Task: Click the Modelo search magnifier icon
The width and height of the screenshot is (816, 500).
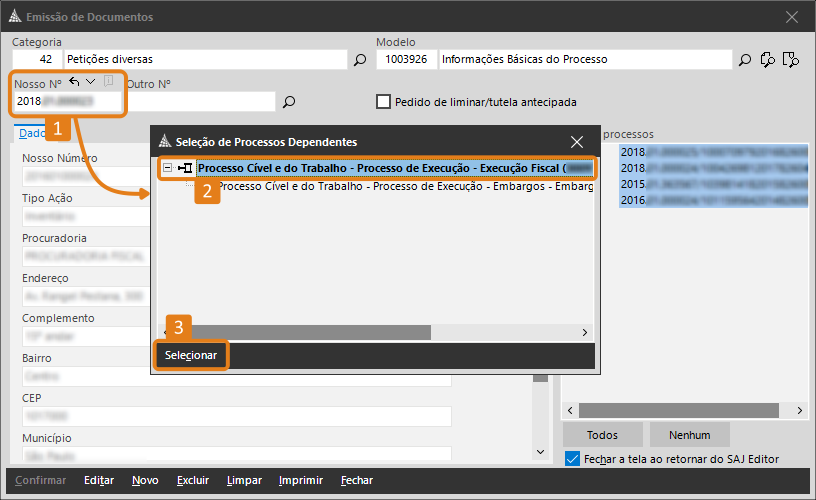Action: tap(744, 60)
